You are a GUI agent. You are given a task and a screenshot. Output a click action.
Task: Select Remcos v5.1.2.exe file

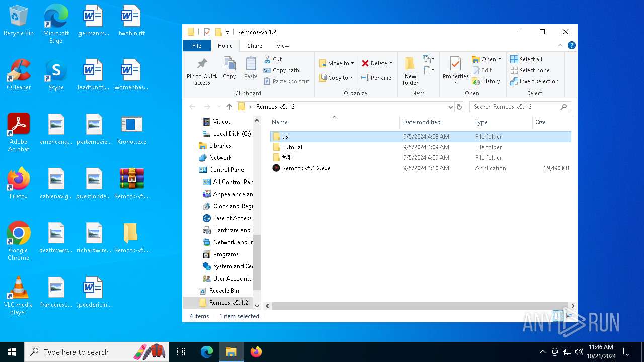[420, 168]
